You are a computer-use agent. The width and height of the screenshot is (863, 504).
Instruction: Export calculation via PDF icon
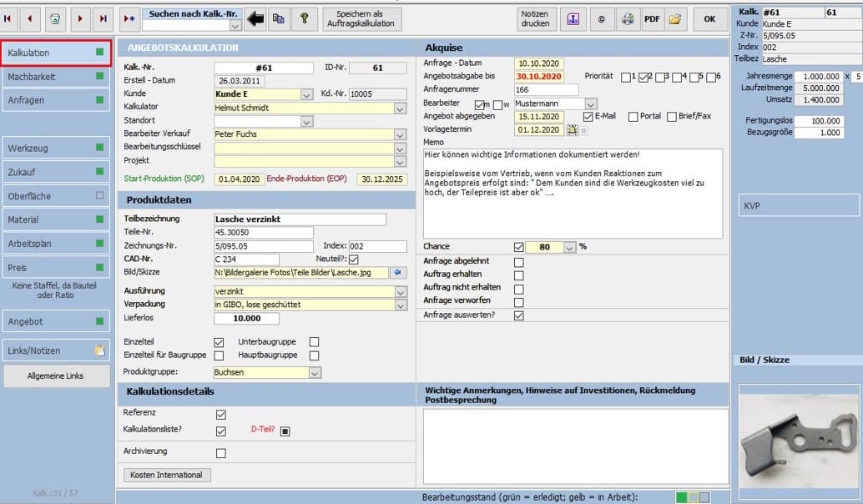pos(651,18)
